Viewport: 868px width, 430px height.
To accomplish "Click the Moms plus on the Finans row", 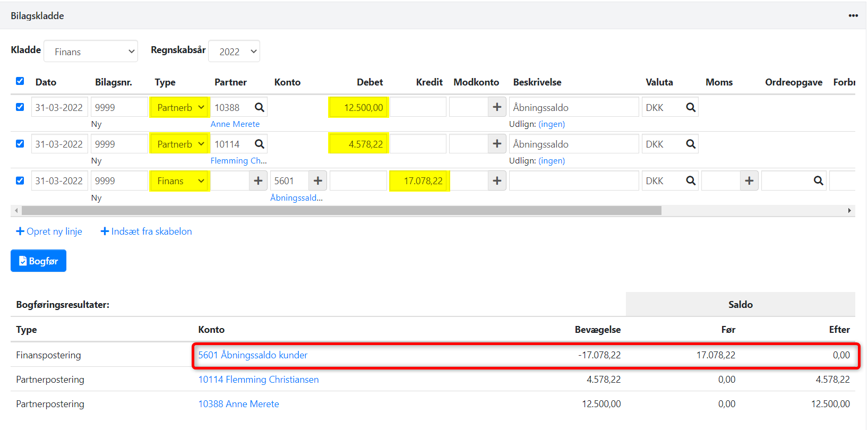I will click(x=749, y=180).
